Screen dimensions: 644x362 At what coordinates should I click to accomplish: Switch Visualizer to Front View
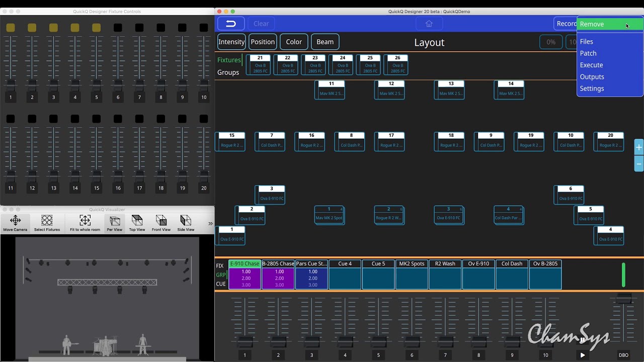[161, 223]
